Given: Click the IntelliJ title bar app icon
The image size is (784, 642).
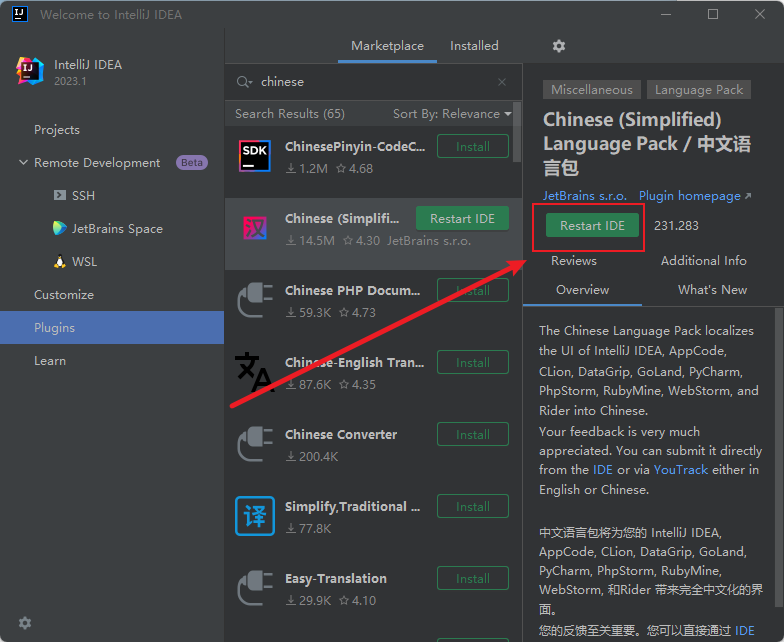Looking at the screenshot, I should [20, 14].
